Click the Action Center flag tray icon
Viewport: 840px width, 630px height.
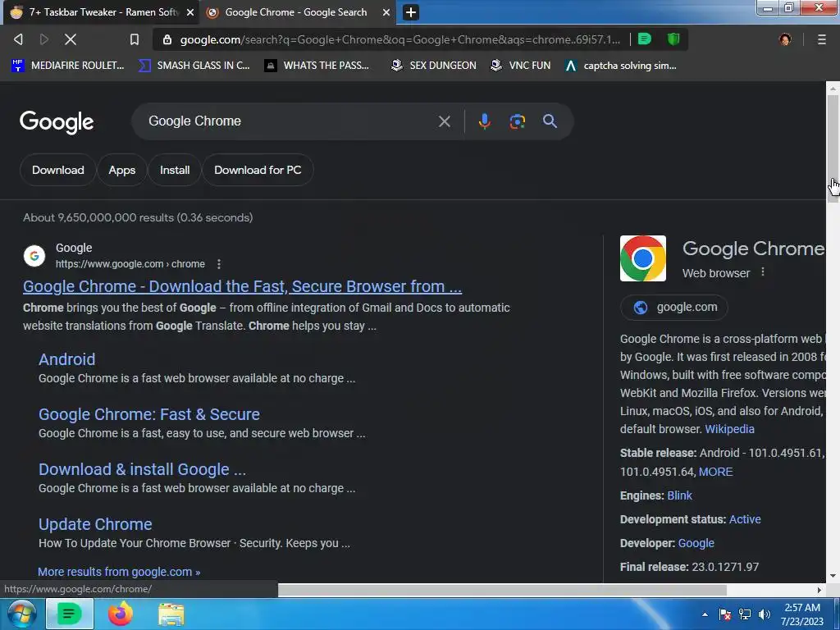pyautogui.click(x=725, y=614)
